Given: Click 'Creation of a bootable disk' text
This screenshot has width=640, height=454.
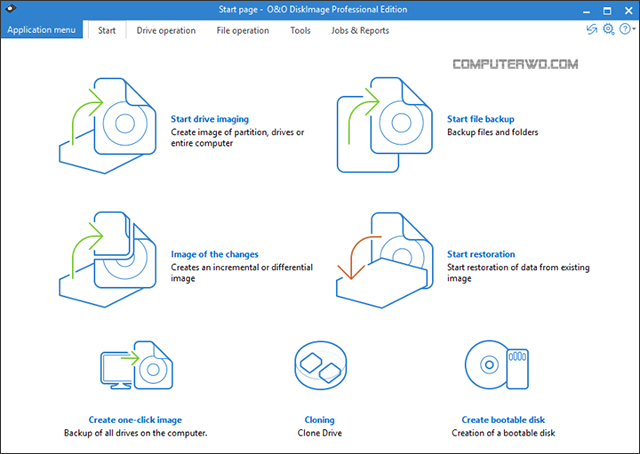Looking at the screenshot, I should click(503, 433).
